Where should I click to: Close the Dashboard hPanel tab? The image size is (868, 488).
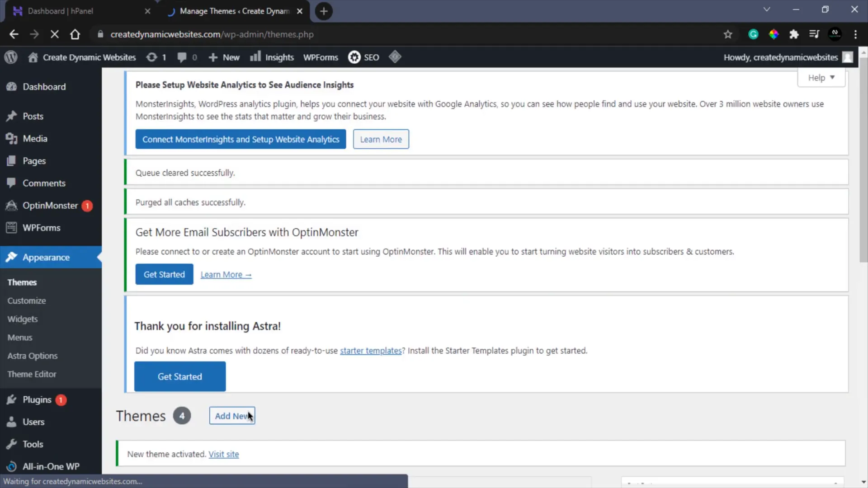coord(147,11)
